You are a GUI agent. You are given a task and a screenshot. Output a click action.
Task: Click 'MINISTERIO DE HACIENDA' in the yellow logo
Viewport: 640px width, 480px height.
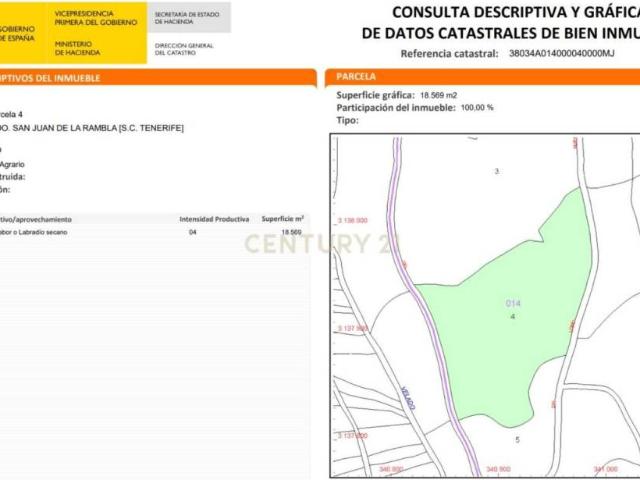(x=77, y=48)
